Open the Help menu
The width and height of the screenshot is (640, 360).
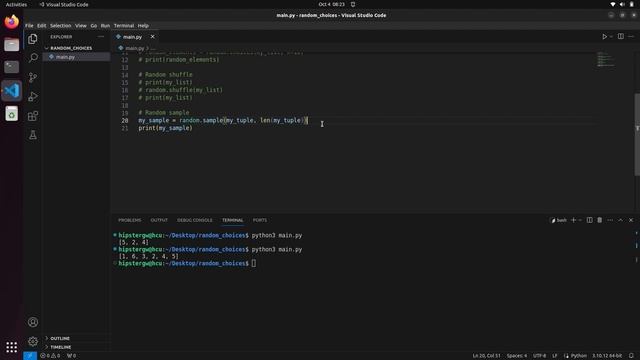tap(143, 25)
